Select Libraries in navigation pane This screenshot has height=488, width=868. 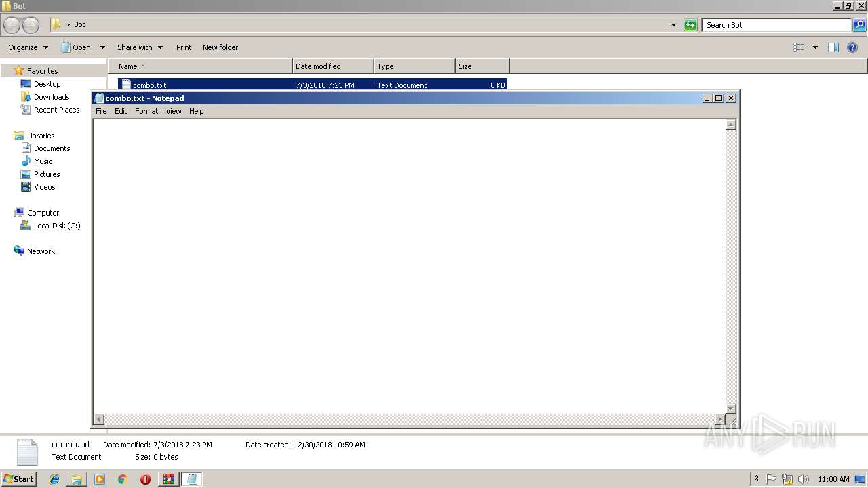click(x=41, y=136)
